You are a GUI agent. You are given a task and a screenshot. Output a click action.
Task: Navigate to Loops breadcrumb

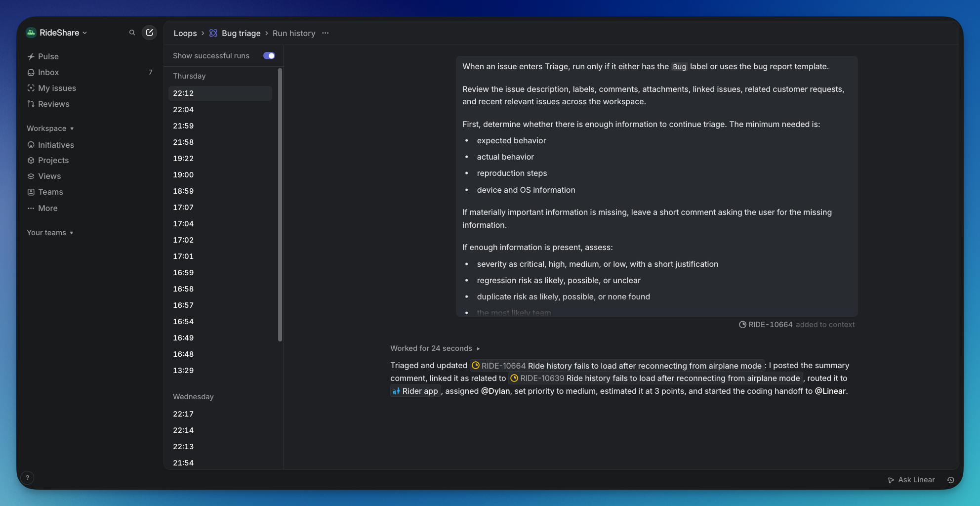click(x=185, y=33)
